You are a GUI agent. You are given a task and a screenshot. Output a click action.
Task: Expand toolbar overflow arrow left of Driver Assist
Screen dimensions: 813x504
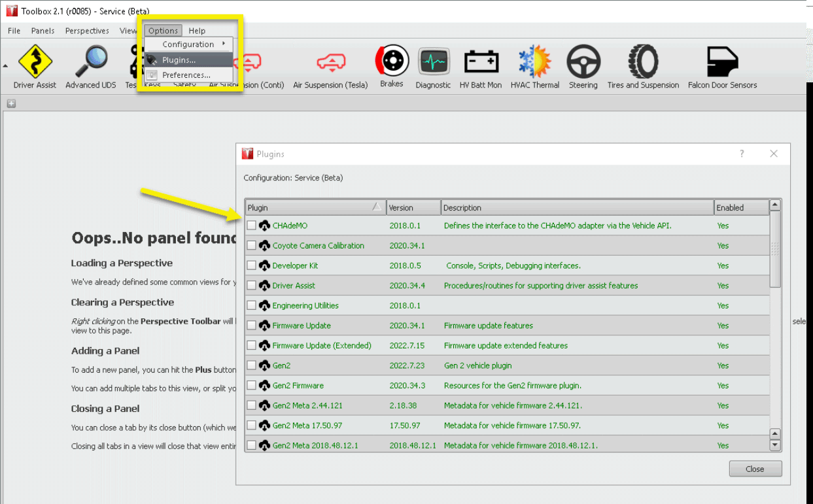[x=5, y=65]
